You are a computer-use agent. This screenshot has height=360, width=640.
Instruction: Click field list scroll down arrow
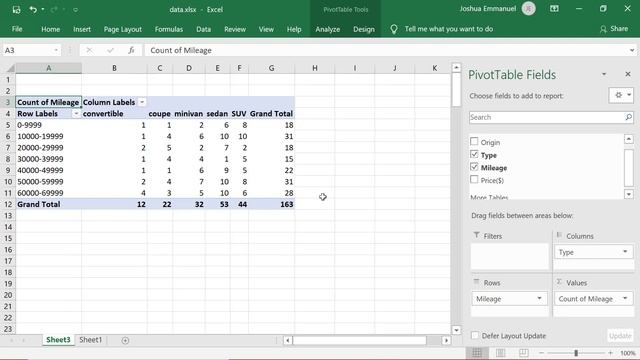coord(629,193)
